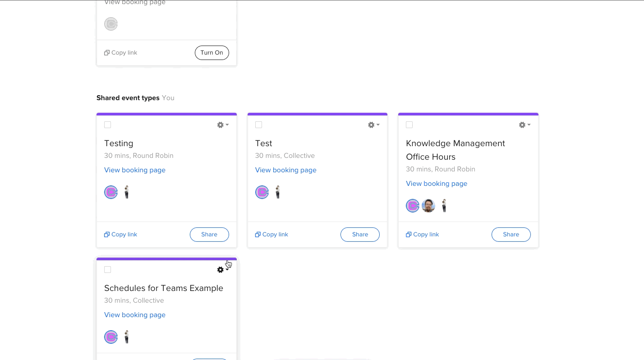Open the Schedules for Teams Example title
Viewport: 644px width, 360px height.
pyautogui.click(x=163, y=288)
